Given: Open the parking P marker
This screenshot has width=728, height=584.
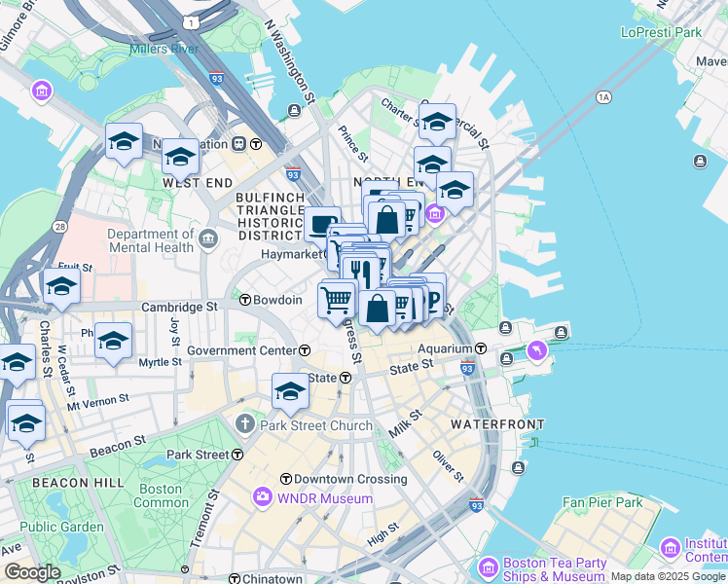Looking at the screenshot, I should click(x=433, y=300).
